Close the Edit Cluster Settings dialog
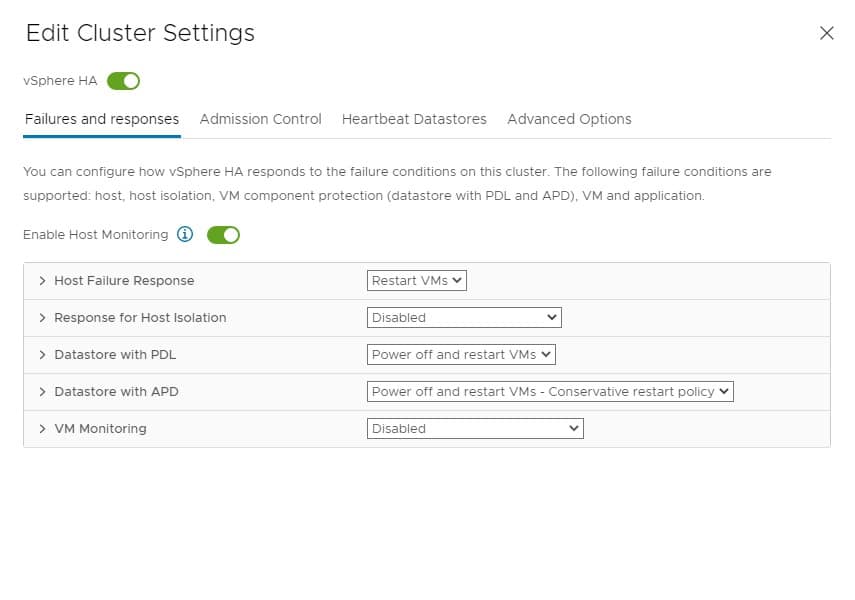The height and width of the screenshot is (600, 855). (826, 33)
